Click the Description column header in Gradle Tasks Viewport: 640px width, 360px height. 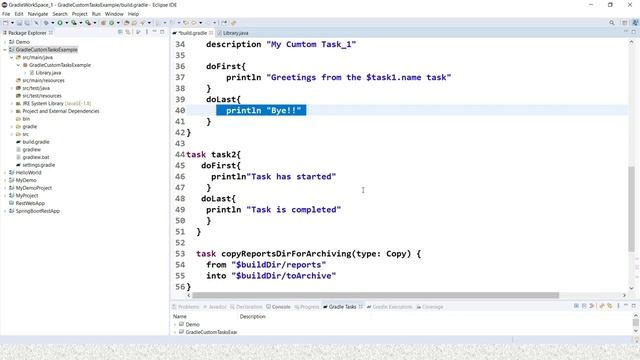point(252,316)
